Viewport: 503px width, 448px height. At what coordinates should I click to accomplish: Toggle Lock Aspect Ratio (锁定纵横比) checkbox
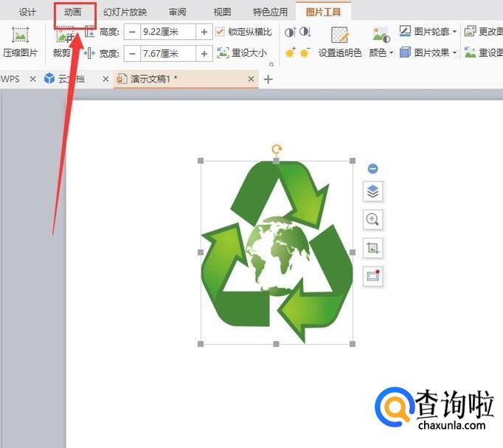click(x=220, y=32)
